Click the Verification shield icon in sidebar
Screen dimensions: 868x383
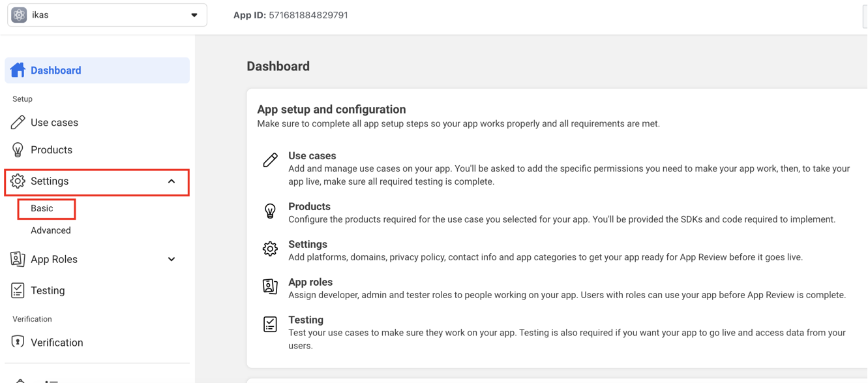click(18, 342)
